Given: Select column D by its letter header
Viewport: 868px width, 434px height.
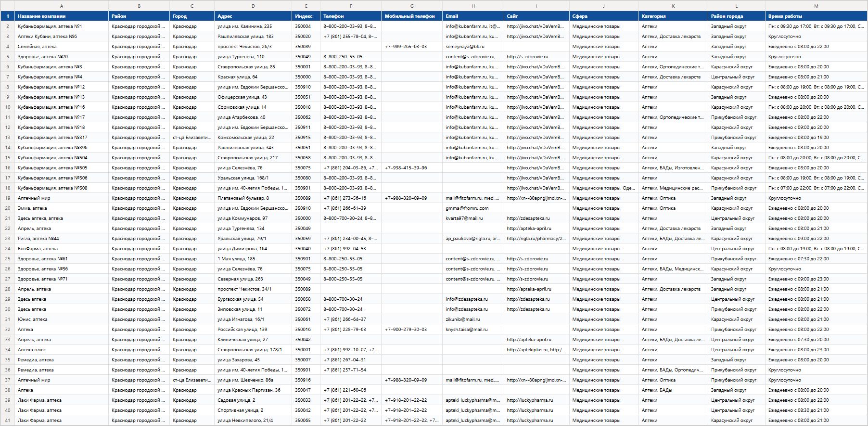Looking at the screenshot, I should point(253,6).
